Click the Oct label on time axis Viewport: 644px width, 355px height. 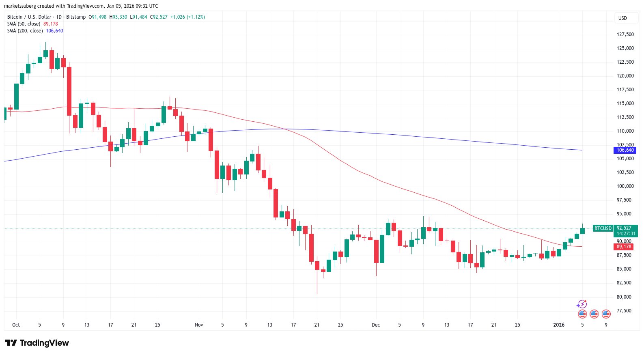(x=16, y=325)
